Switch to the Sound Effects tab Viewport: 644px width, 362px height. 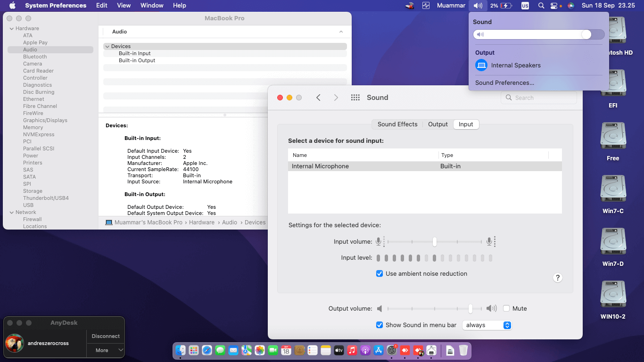tap(397, 124)
